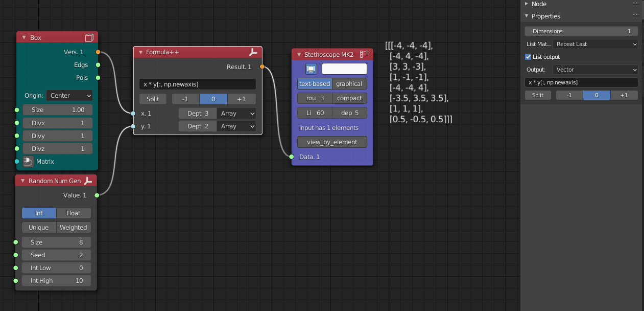The height and width of the screenshot is (311, 644).
Task: Select 0 wrap option in Formula++ node
Action: point(213,99)
